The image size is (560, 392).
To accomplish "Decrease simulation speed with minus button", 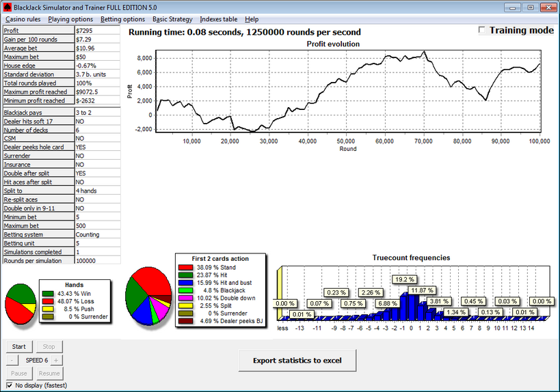I will tap(13, 360).
